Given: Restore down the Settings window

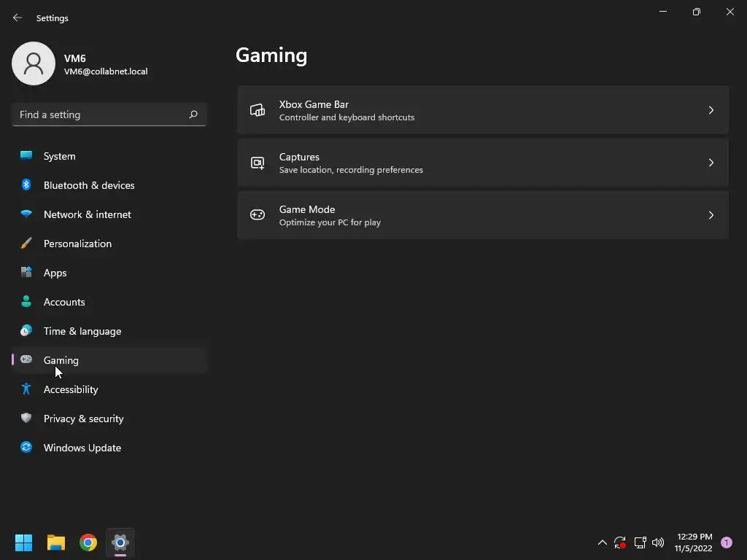Looking at the screenshot, I should coord(697,12).
